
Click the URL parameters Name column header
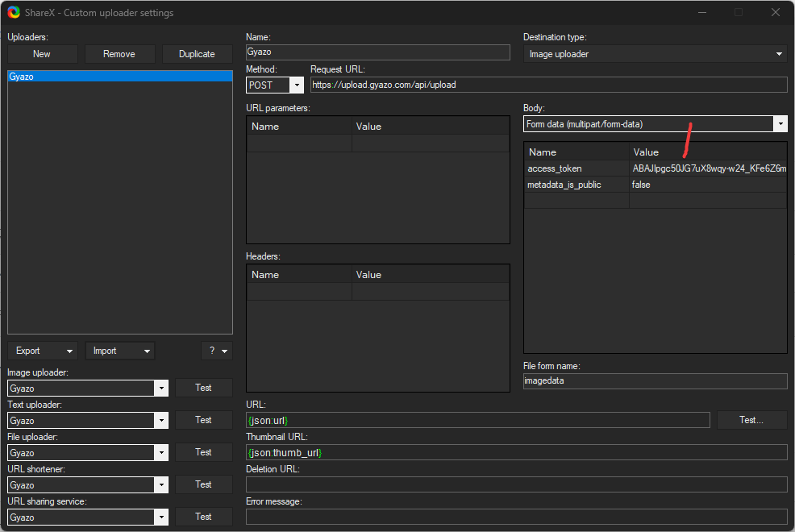coord(299,127)
